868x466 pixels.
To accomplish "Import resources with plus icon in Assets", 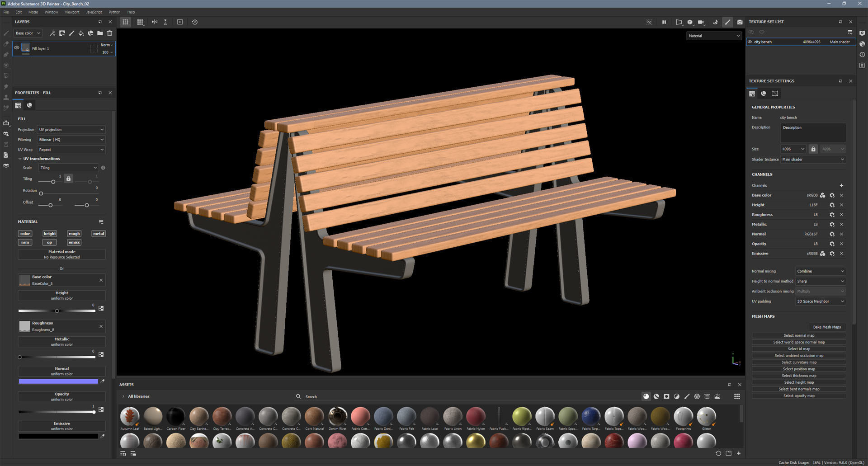I will coord(739,453).
